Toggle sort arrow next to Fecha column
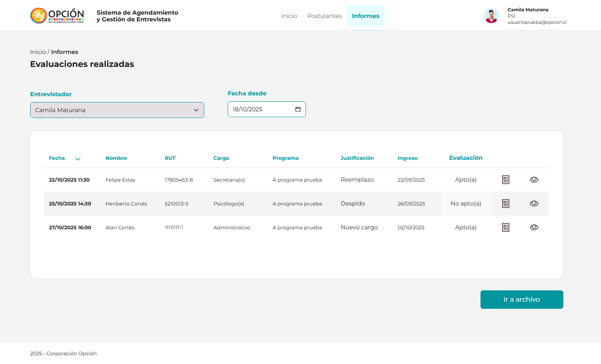Viewport: 601px width, 364px height. 78,159
